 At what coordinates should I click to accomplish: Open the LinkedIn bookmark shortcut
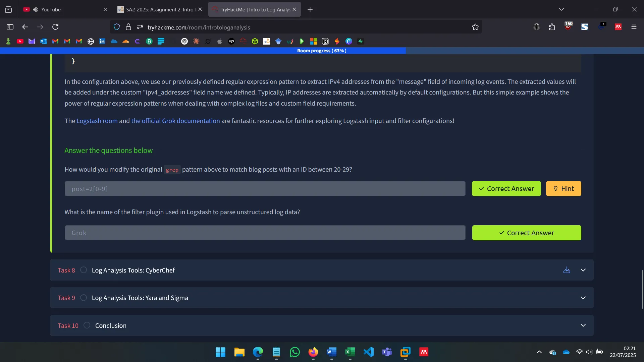point(102,41)
